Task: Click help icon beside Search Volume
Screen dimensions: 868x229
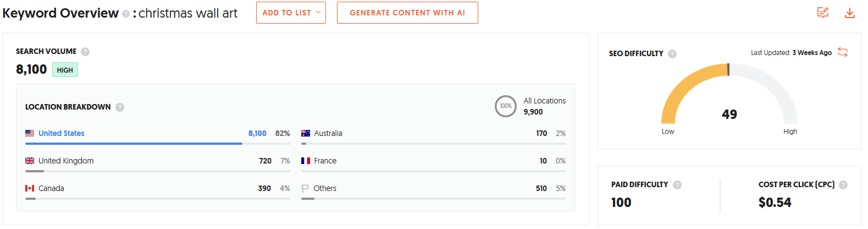Action: pos(85,52)
